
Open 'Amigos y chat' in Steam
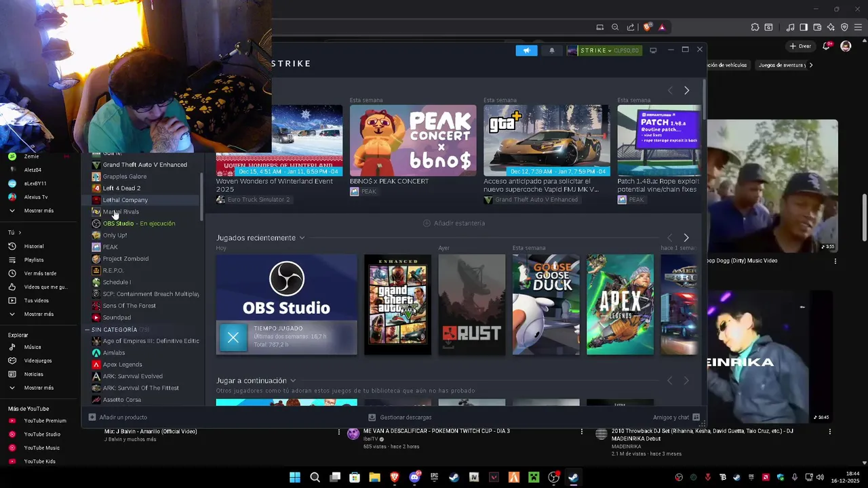coord(676,418)
